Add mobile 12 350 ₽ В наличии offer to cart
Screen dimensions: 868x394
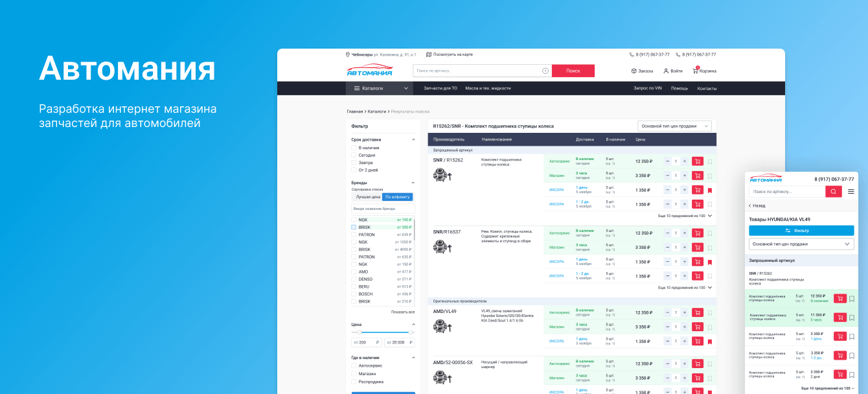coord(839,299)
